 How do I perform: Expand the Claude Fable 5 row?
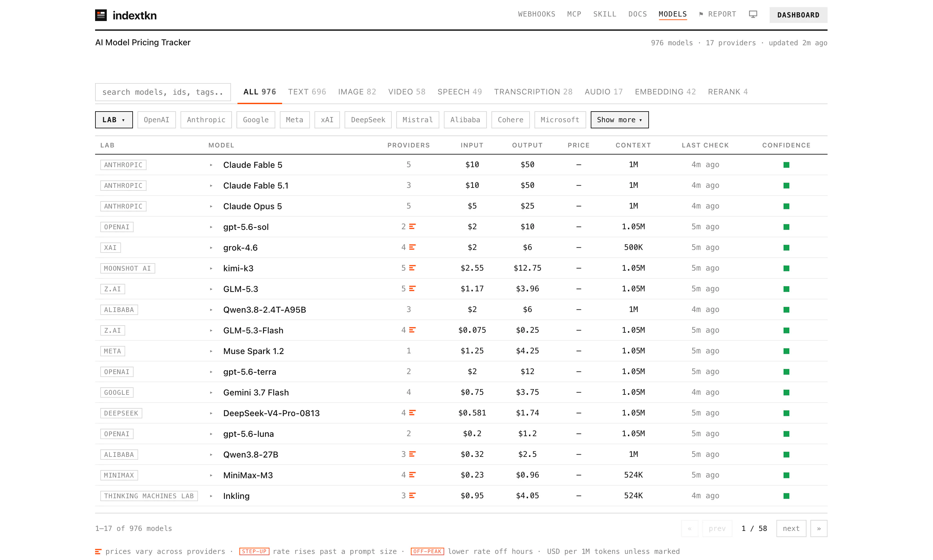point(211,165)
